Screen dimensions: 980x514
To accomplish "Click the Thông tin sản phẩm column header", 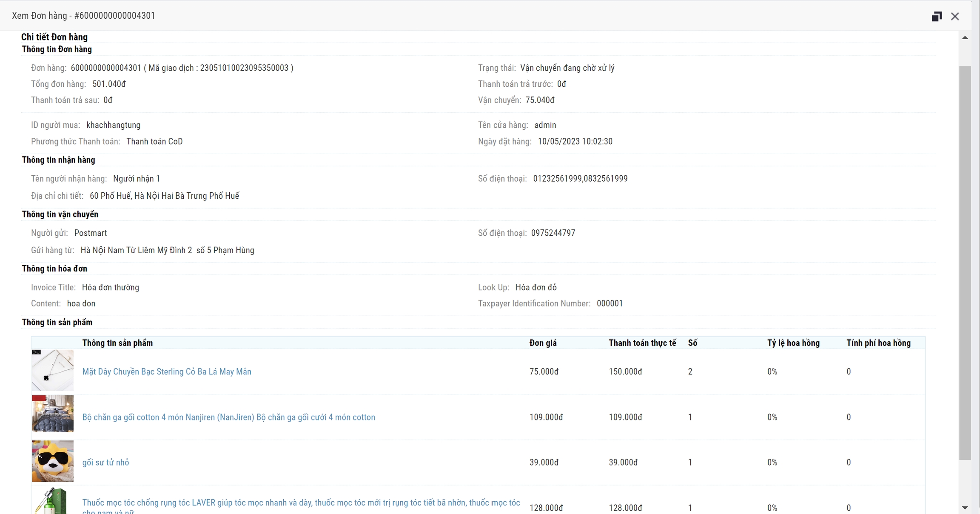I will [117, 343].
